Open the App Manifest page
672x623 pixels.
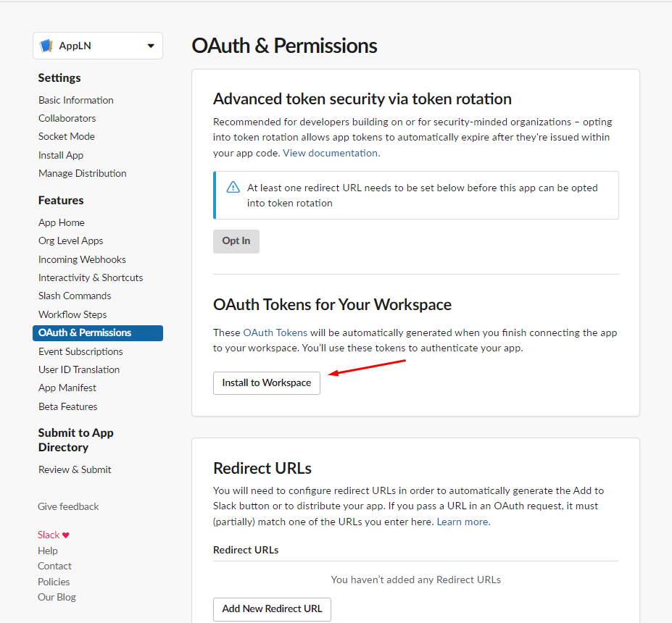tap(67, 388)
